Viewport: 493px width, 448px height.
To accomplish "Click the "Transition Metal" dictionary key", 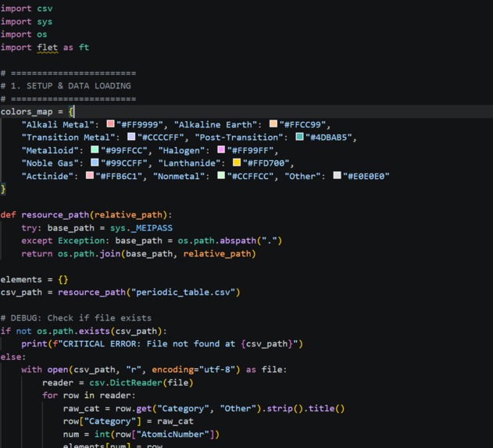I will (x=68, y=138).
